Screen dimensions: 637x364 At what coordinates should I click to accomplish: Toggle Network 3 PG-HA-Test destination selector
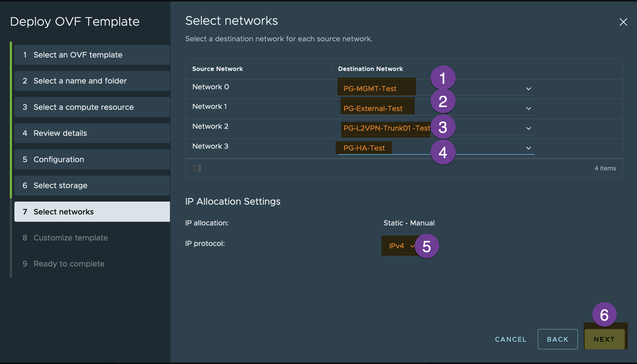528,148
